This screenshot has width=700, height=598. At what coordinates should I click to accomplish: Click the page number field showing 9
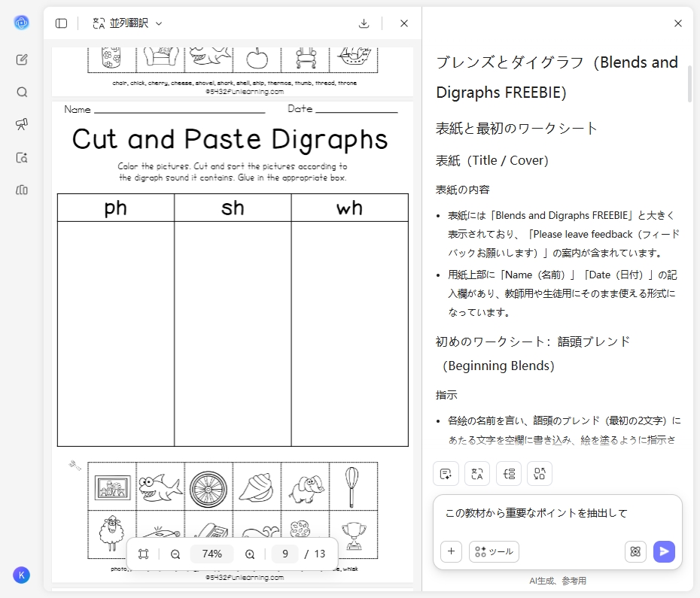pos(285,554)
